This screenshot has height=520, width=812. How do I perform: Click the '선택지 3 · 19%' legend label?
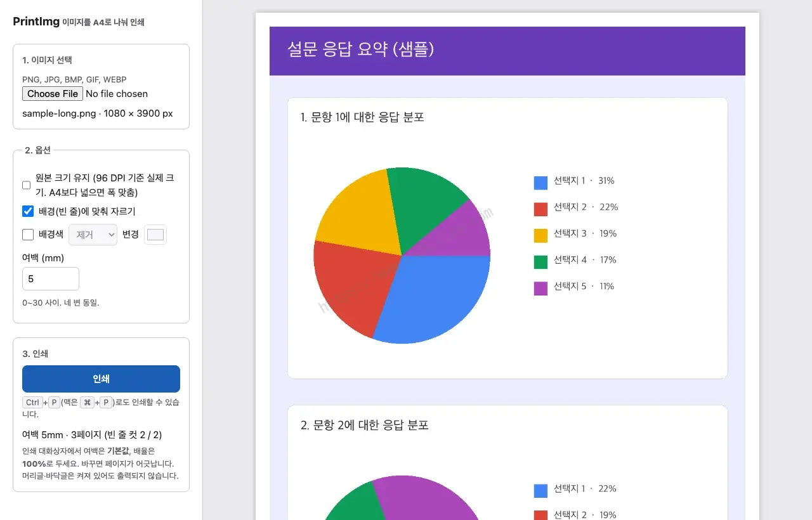click(x=585, y=234)
